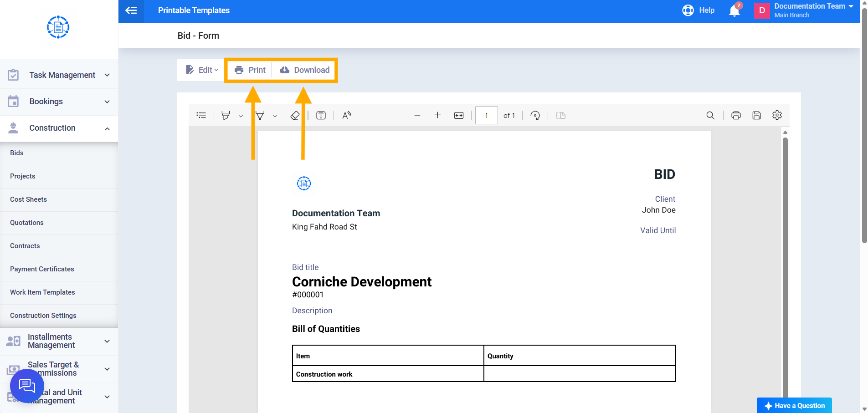Open the Edit dropdown
The width and height of the screenshot is (868, 413).
[202, 70]
